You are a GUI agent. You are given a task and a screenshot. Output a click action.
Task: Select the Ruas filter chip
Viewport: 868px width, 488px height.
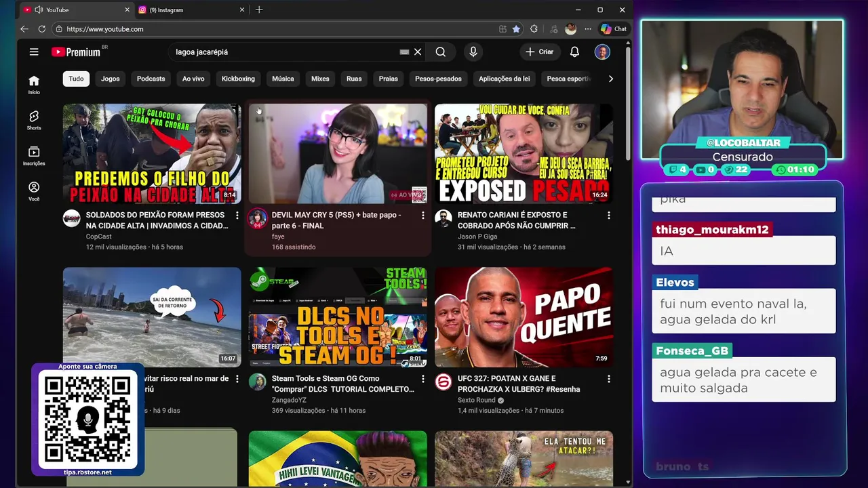(x=354, y=79)
